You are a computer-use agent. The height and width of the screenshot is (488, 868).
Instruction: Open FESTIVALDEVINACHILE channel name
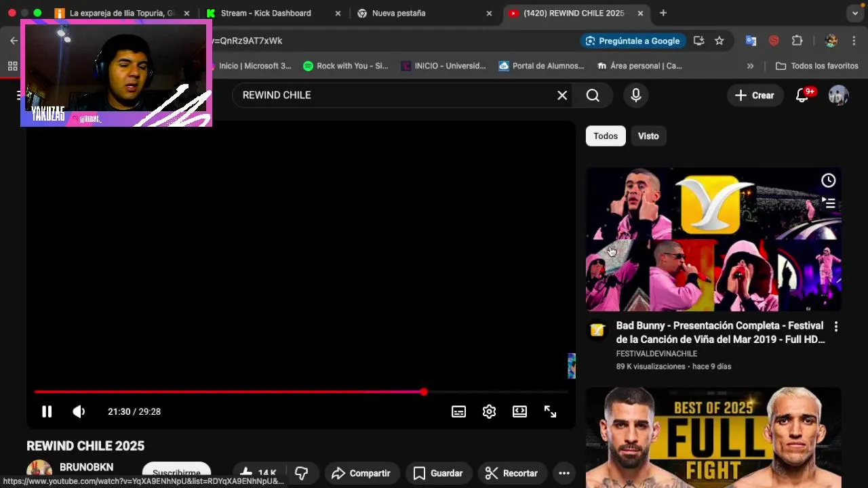656,353
